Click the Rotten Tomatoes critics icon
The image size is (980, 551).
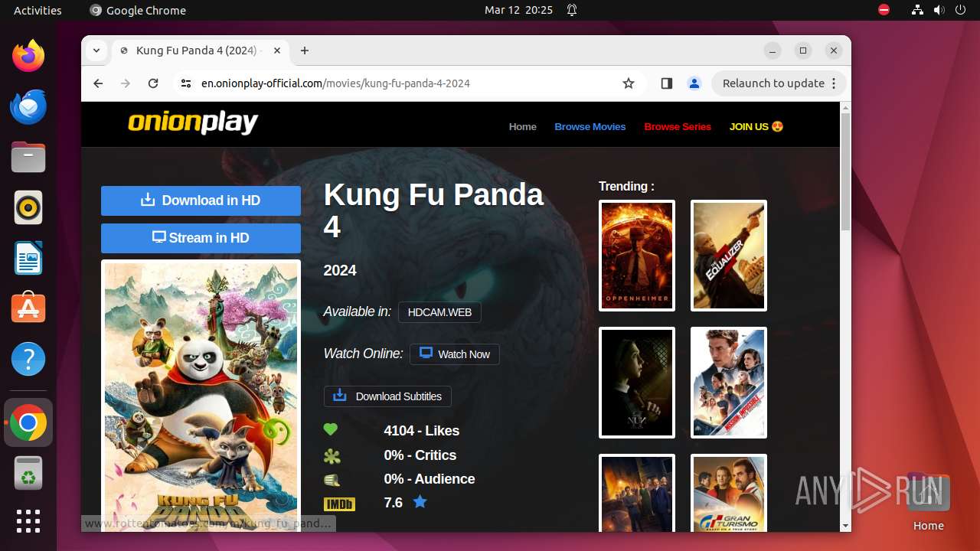[x=332, y=456]
